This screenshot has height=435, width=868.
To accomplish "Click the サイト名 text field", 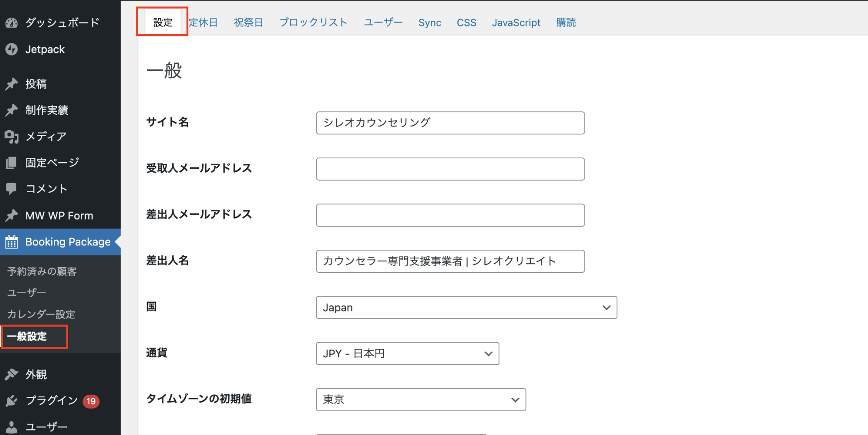I will pos(450,123).
